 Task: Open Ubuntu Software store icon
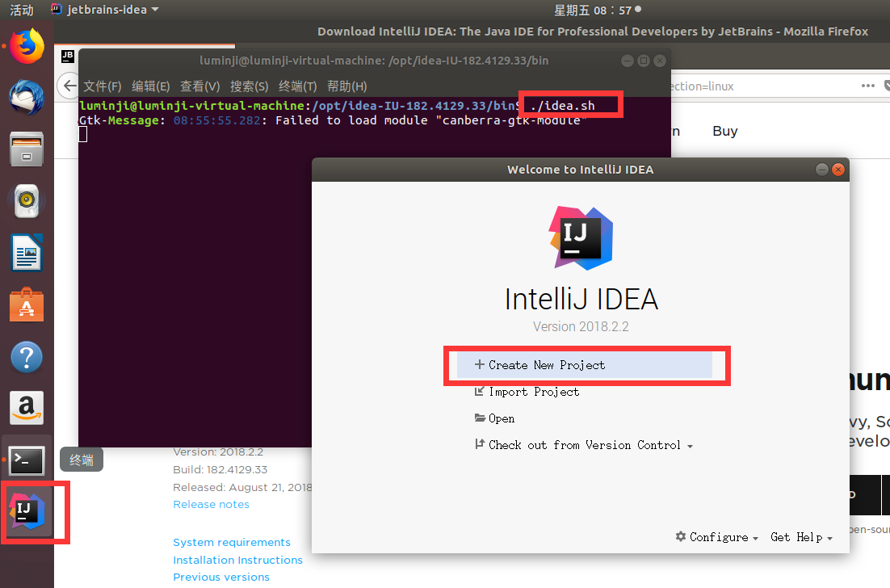point(27,304)
